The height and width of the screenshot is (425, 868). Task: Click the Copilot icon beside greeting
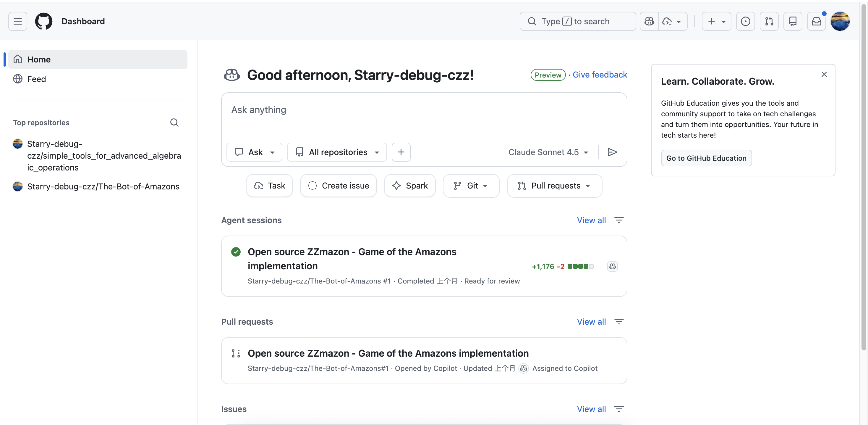(x=232, y=75)
